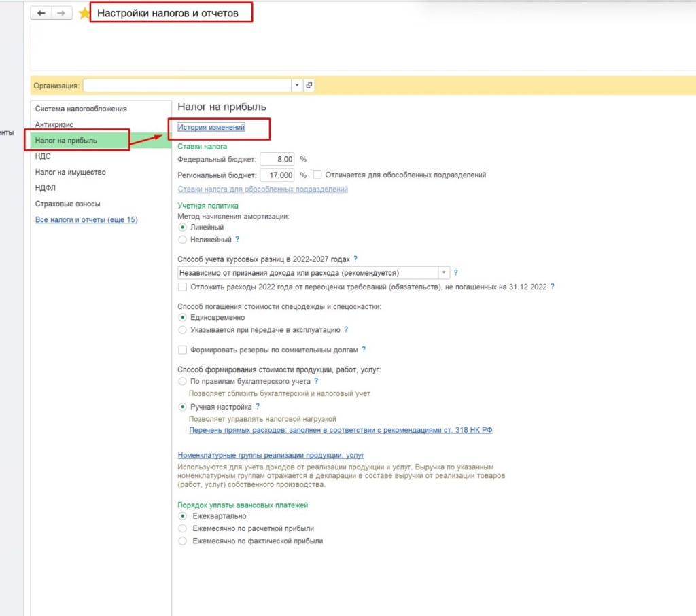Open help for Нелинейный amortization method
Screen dimensions: 696x616
pos(237,240)
